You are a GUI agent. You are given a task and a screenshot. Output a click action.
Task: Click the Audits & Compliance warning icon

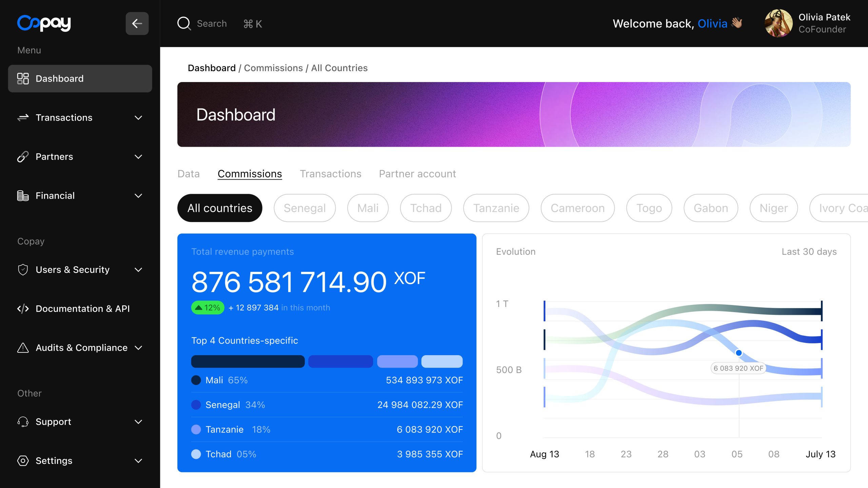coord(23,347)
